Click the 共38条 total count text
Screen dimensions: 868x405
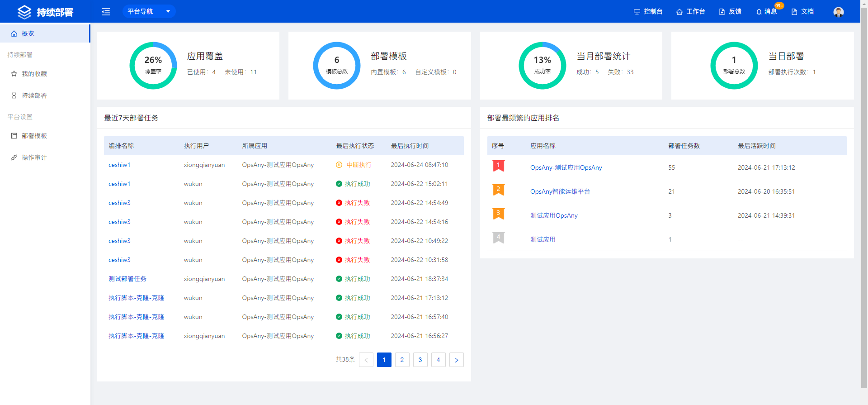click(345, 359)
